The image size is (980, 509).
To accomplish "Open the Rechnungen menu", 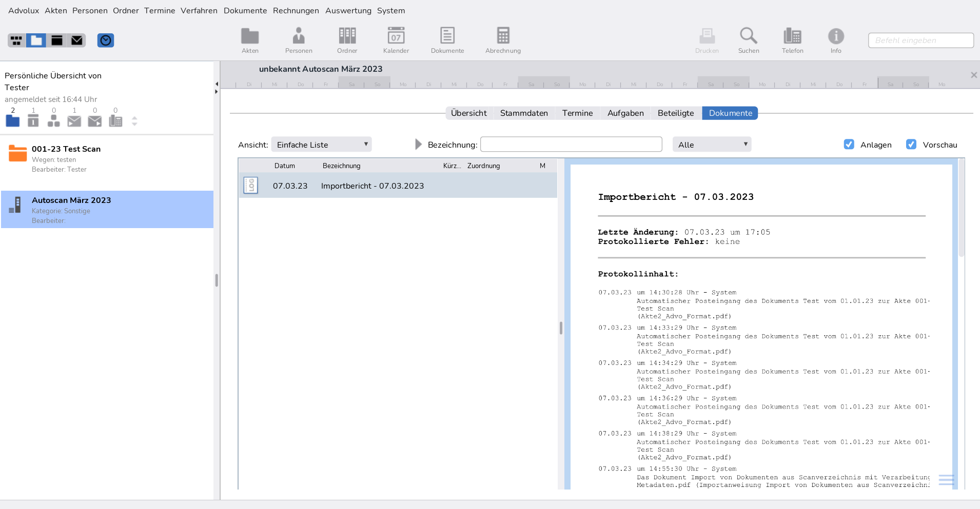I will coord(296,11).
